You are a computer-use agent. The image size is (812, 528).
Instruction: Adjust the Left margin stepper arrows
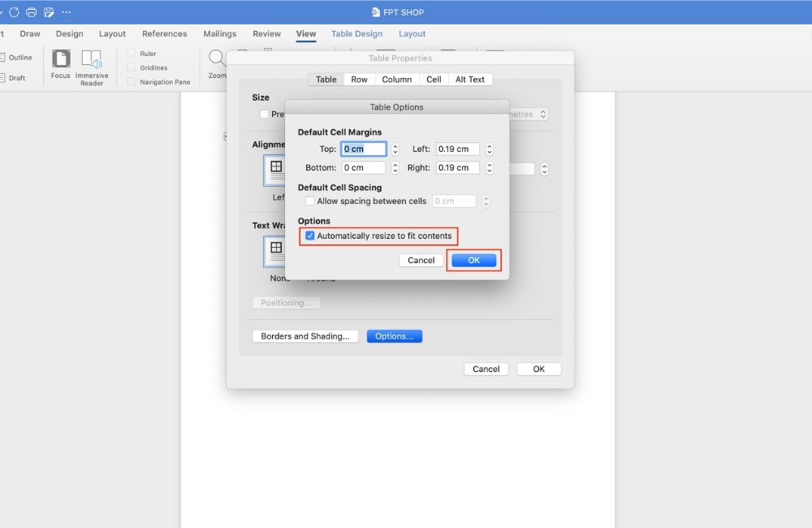489,149
